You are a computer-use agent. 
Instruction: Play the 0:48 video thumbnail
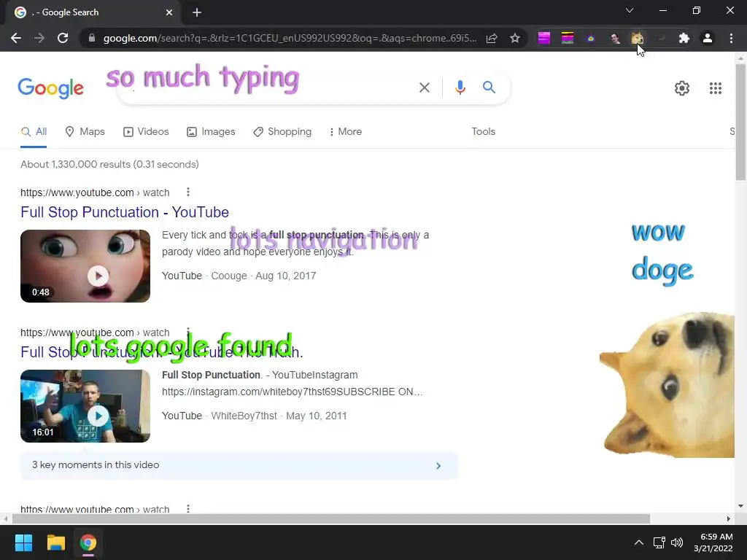click(85, 265)
